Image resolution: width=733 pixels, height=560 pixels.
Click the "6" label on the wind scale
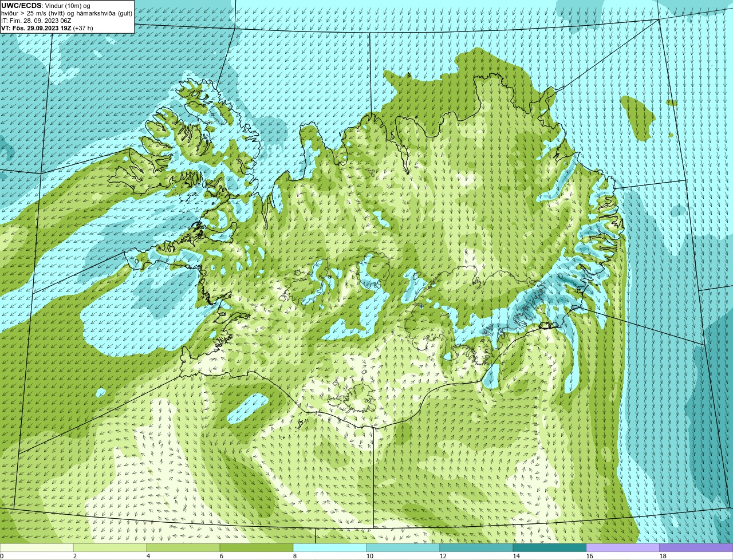(x=222, y=556)
